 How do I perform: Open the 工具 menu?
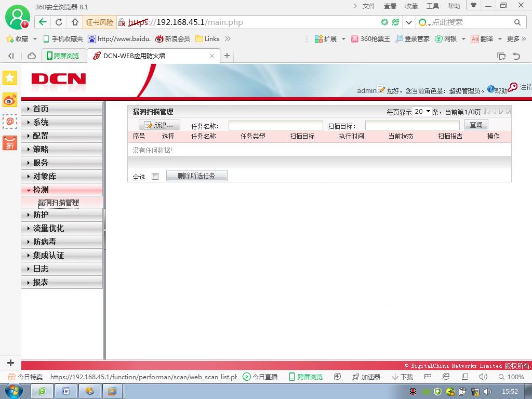tap(433, 6)
